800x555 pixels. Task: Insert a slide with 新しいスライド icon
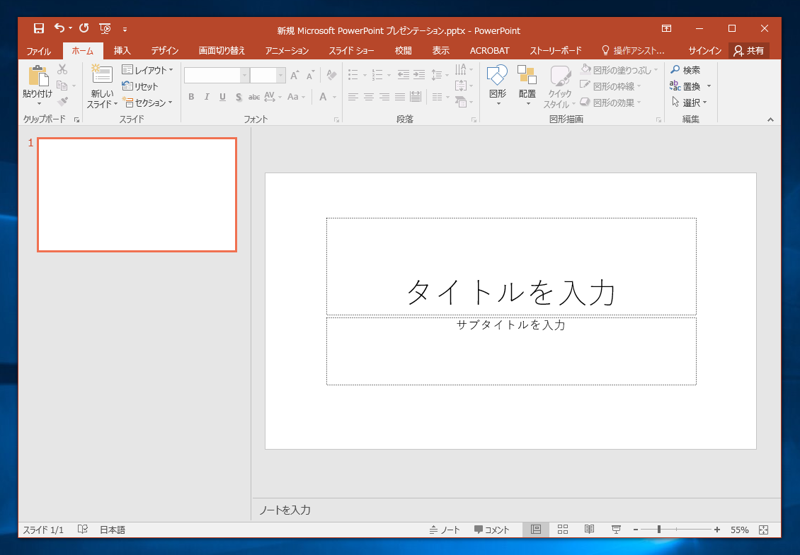(101, 75)
